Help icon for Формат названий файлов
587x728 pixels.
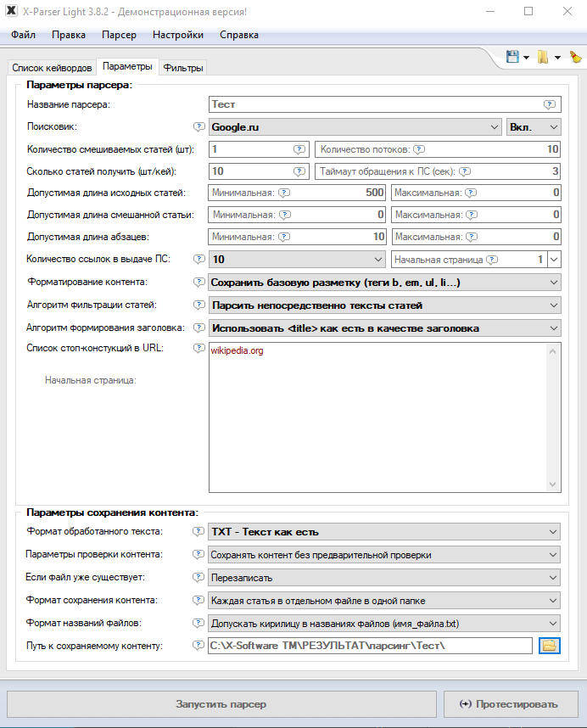[198, 623]
